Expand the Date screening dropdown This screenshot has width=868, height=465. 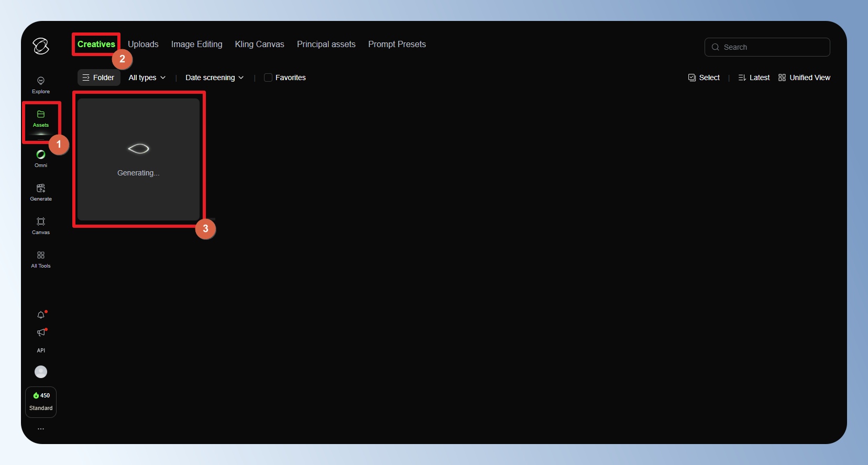click(x=214, y=77)
